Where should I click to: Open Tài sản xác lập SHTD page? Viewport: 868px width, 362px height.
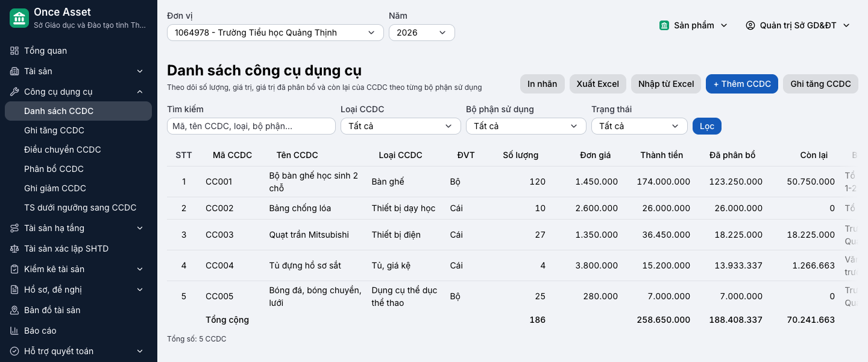78,249
